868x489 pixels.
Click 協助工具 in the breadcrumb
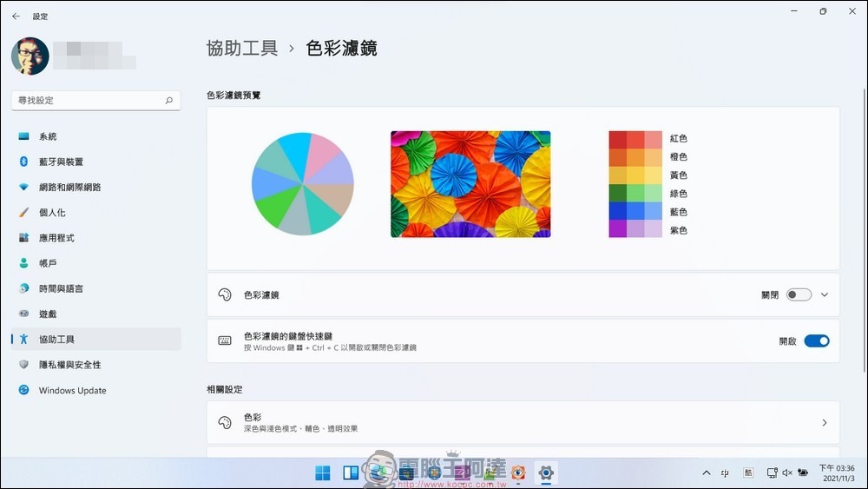(242, 49)
